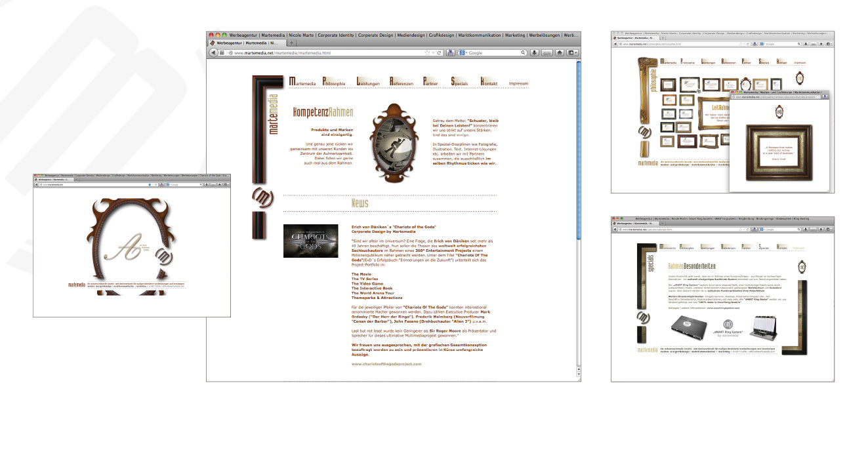868x465 pixels.
Task: Click the 'The Interactive Book' text line
Action: 372,288
